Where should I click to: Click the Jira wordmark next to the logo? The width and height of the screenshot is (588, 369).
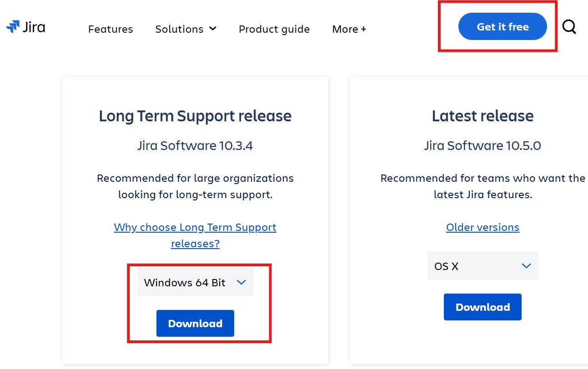click(x=34, y=27)
